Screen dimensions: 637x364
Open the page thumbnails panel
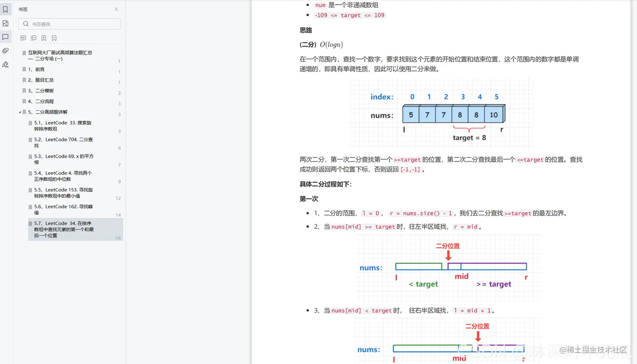(5, 24)
